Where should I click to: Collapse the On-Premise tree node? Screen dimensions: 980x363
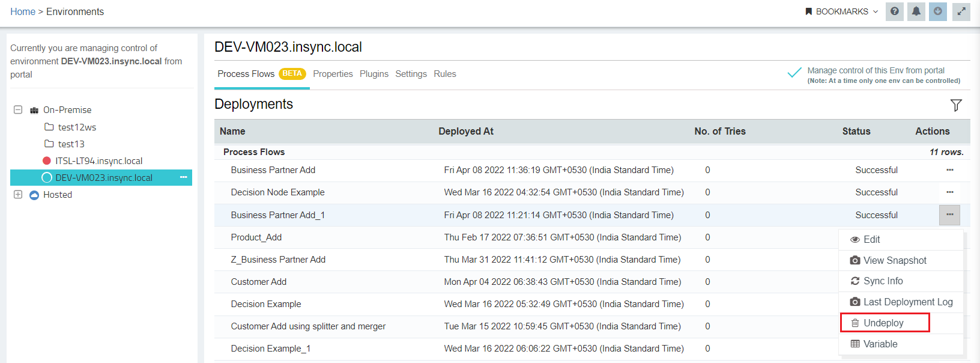click(x=18, y=110)
